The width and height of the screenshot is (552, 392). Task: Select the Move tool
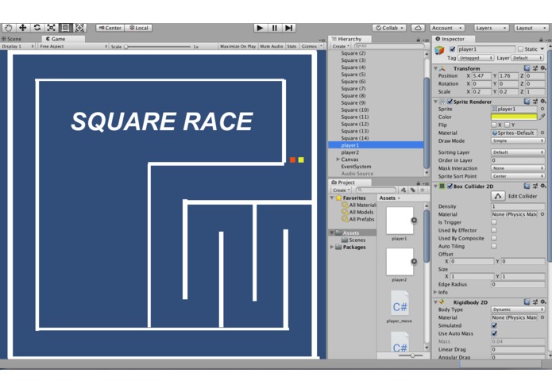point(22,28)
